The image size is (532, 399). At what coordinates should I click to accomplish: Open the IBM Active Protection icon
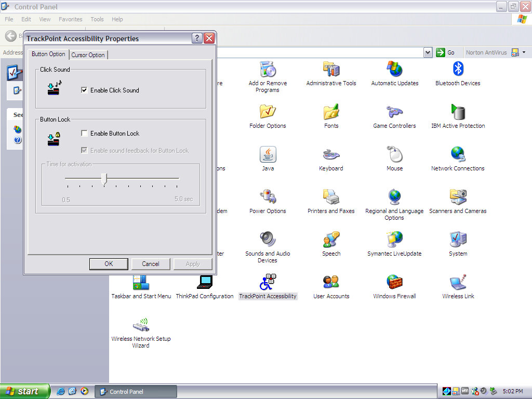pyautogui.click(x=458, y=112)
